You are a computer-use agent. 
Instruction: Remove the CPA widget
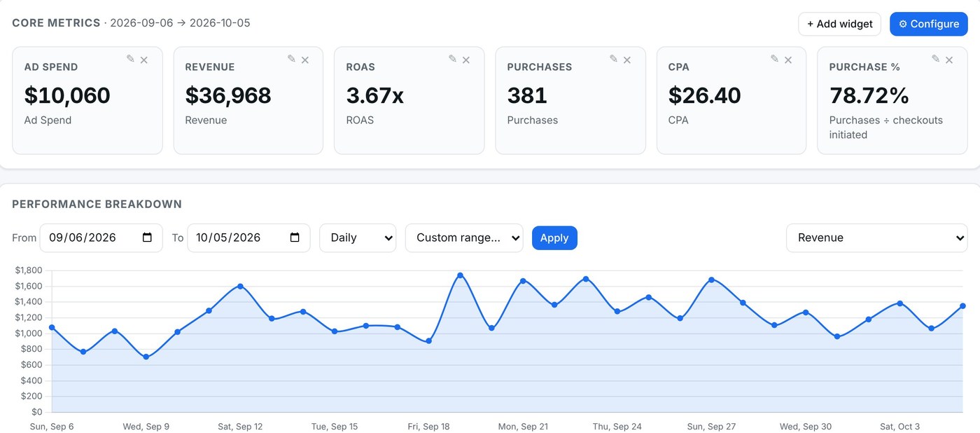click(x=788, y=60)
